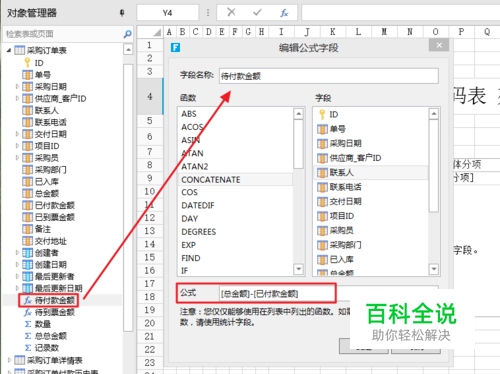Viewport: 500px width, 374px height.
Task: Choose DAY in the function list
Action: tap(189, 219)
